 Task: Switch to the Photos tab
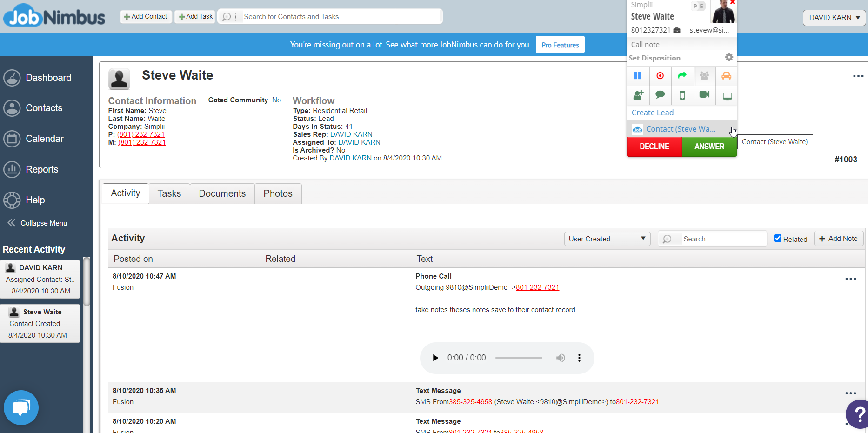[278, 193]
